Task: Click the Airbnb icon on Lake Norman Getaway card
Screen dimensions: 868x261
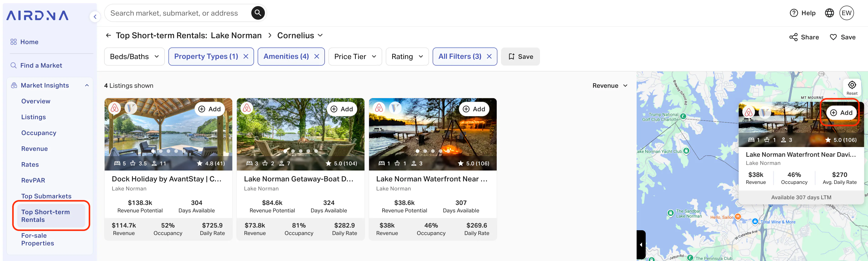Action: 247,108
